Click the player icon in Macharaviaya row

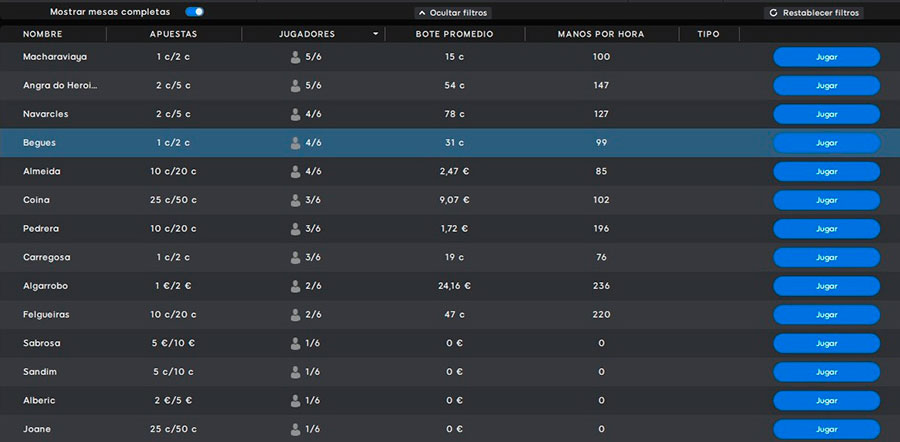tap(295, 57)
